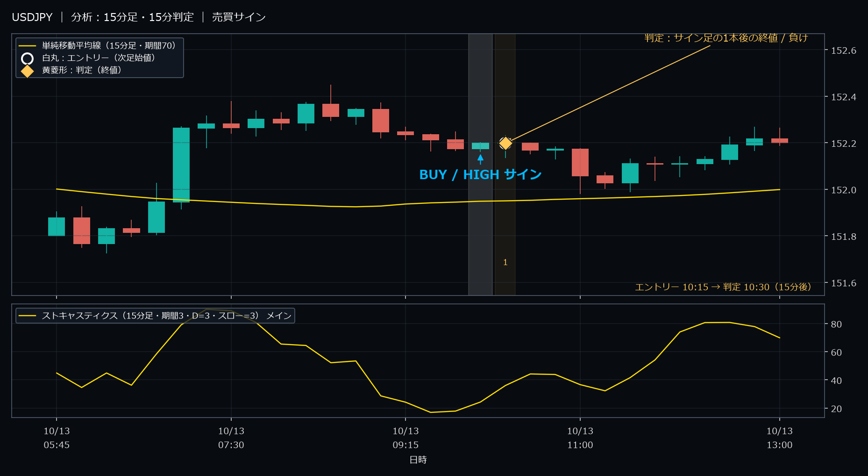Click the 11:00 time axis label

(580, 445)
